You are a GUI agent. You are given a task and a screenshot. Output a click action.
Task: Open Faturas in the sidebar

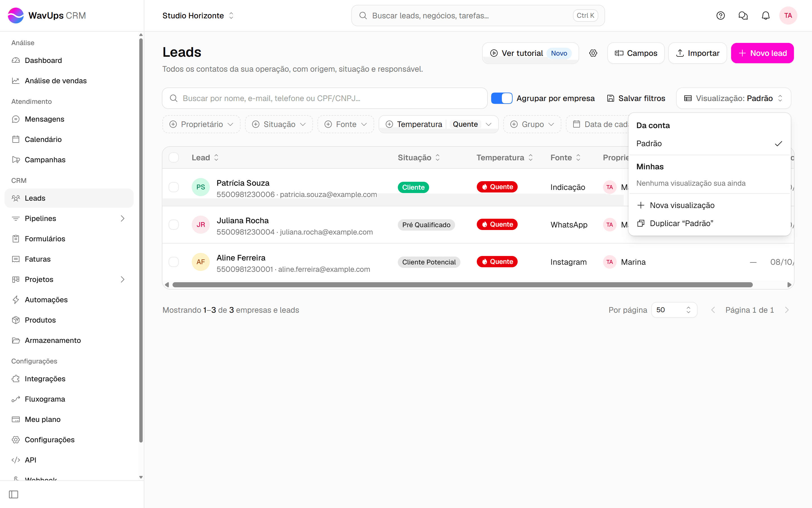point(69,259)
